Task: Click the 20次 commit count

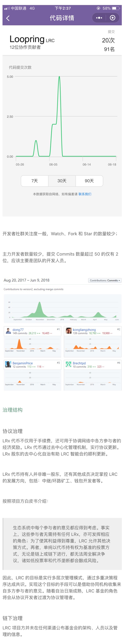Action: click(x=108, y=40)
